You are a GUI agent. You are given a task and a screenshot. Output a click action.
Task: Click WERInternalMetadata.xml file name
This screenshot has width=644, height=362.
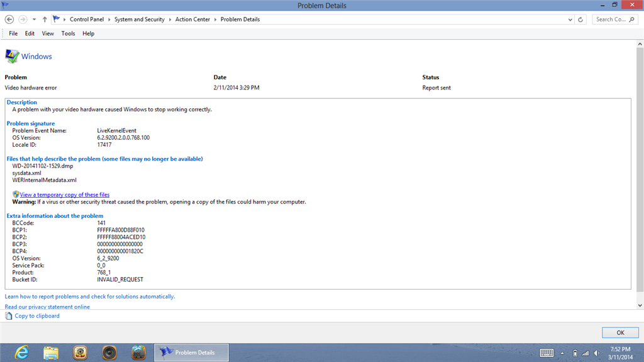point(45,180)
